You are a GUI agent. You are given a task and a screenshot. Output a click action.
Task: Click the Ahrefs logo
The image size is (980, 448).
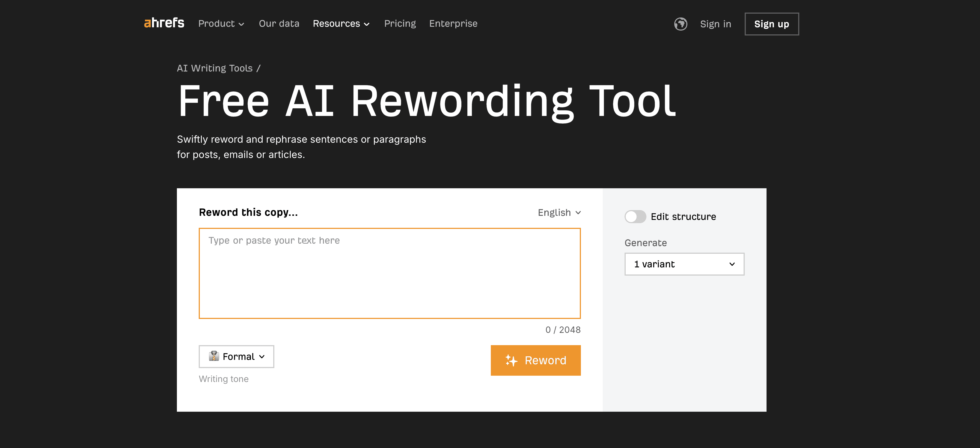(164, 23)
